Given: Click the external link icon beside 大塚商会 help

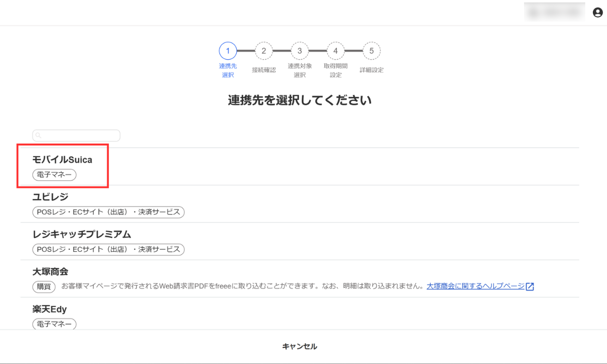Looking at the screenshot, I should point(530,287).
